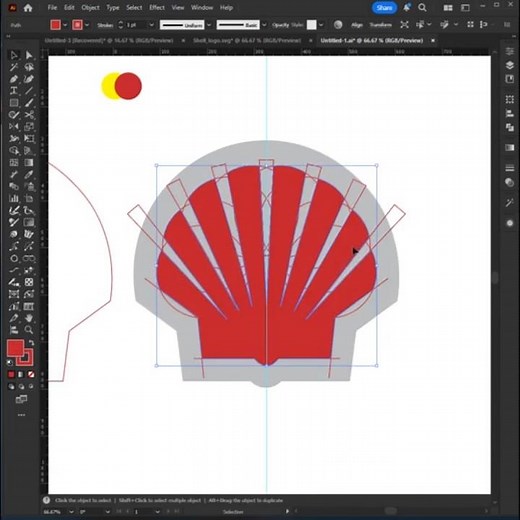Click the Stroke link in control bar
The image size is (520, 520).
click(x=105, y=25)
